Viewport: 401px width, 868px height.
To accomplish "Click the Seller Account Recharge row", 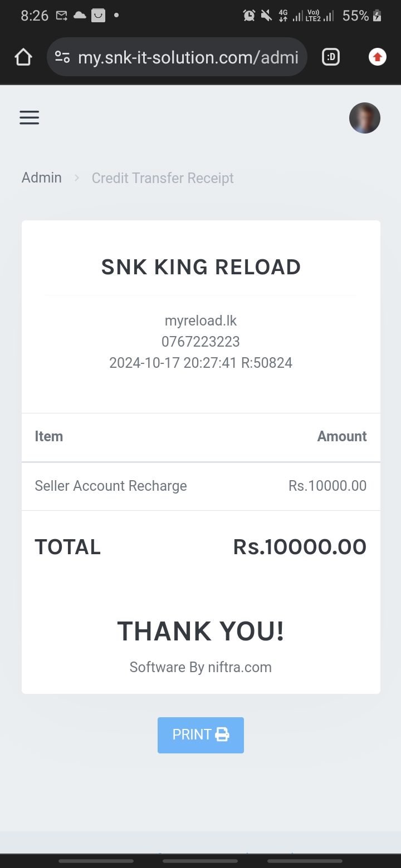I will pyautogui.click(x=111, y=486).
